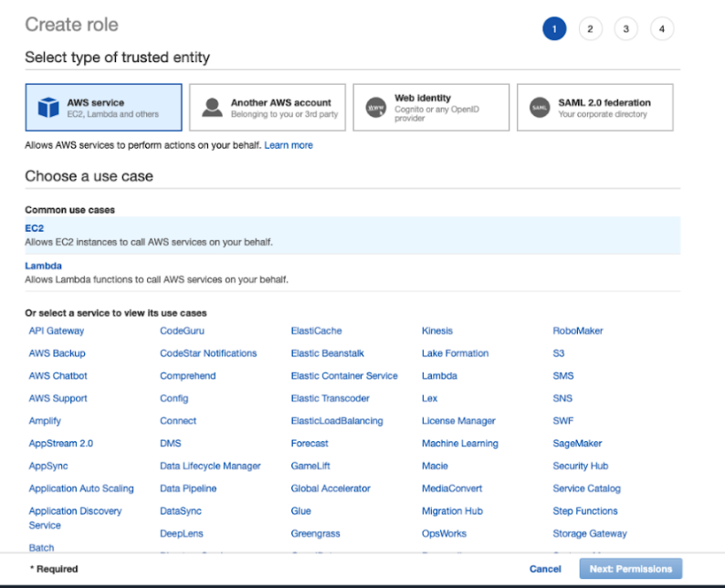Open the Learn more link
Screen dimensions: 725x588
(289, 145)
